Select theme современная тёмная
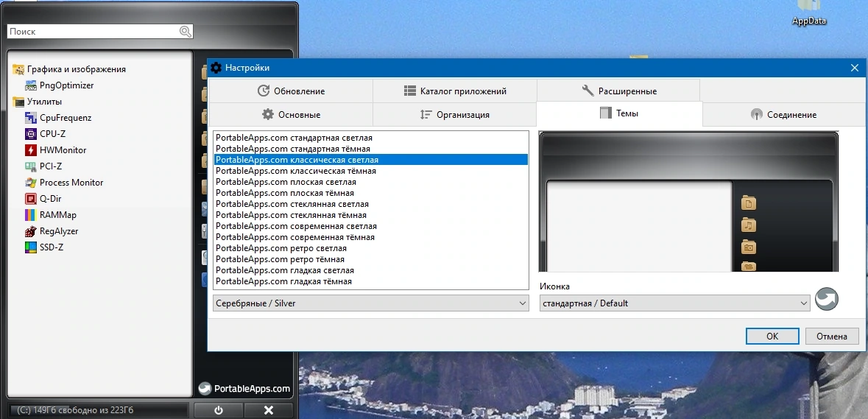This screenshot has width=868, height=419. (x=371, y=237)
